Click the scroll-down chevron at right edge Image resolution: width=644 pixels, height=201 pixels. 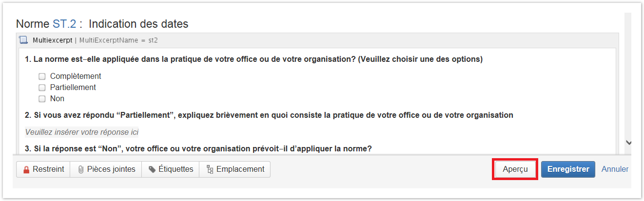coord(628,143)
